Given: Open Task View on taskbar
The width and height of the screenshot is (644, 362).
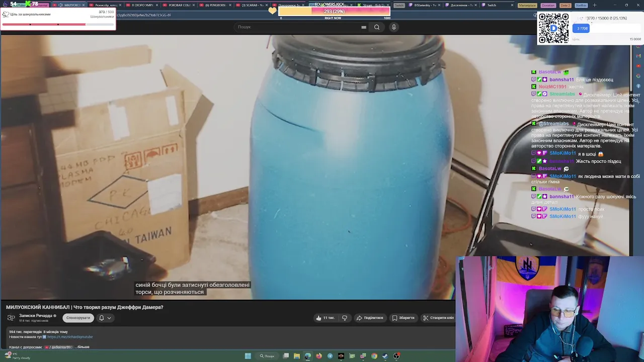Looking at the screenshot, I should click(286, 356).
